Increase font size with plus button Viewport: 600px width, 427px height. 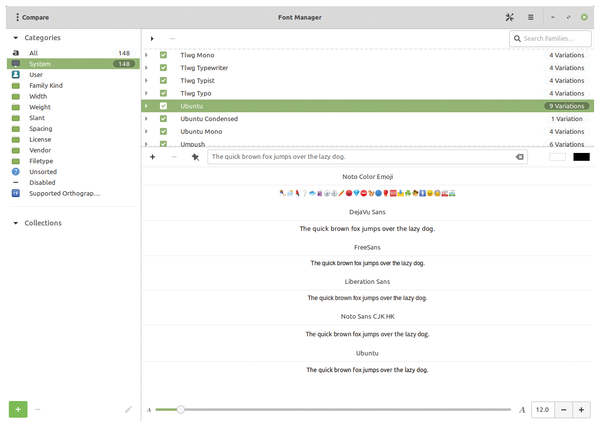click(583, 410)
